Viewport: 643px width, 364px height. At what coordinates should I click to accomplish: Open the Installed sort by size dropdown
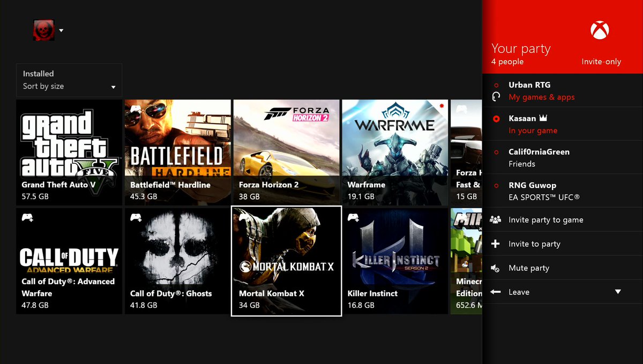pos(69,80)
